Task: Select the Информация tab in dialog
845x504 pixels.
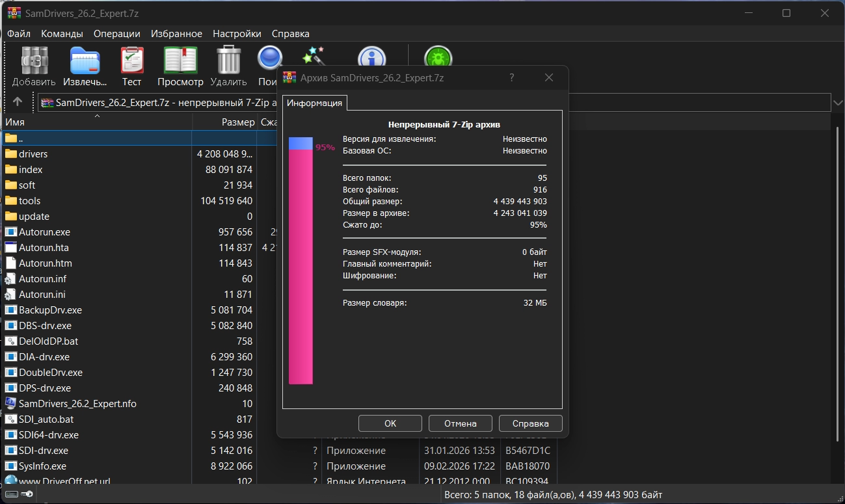Action: click(314, 103)
